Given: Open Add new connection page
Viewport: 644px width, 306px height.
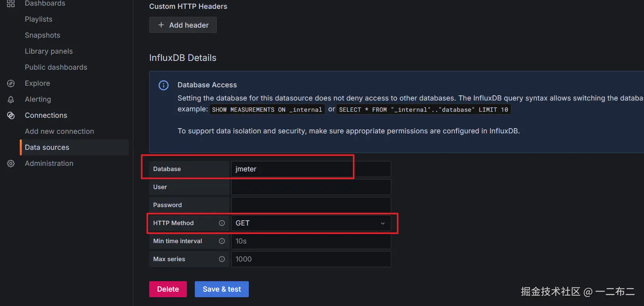Looking at the screenshot, I should pos(59,131).
